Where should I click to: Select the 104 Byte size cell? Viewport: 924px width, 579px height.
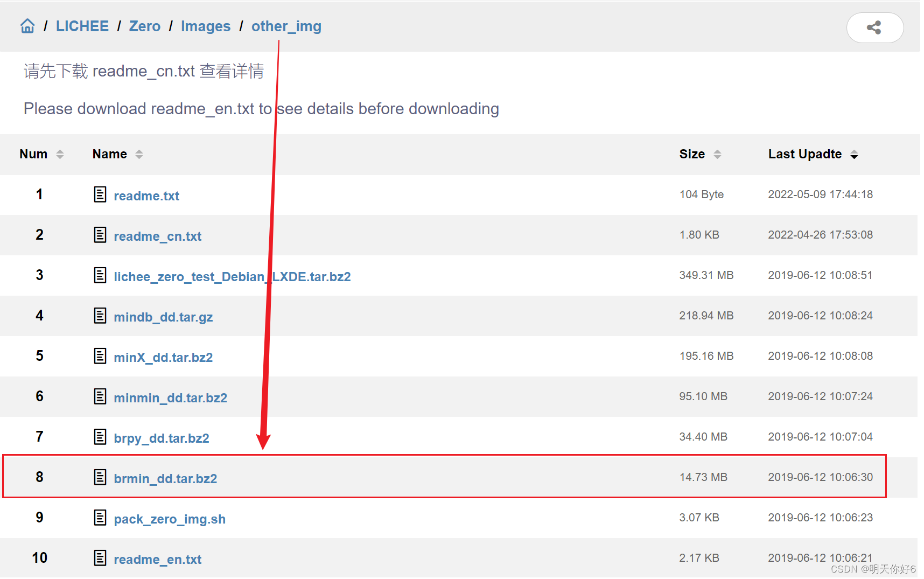(x=702, y=194)
